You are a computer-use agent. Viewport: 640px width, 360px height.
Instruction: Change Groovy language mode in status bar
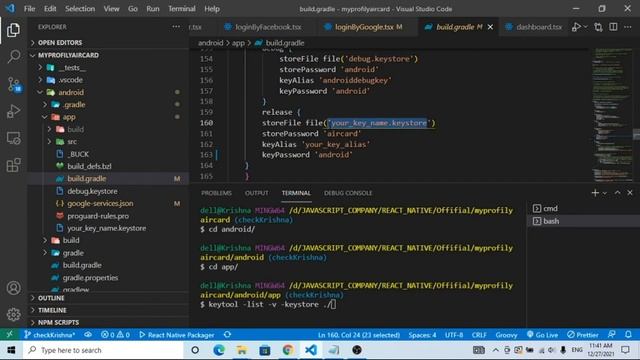(506, 335)
